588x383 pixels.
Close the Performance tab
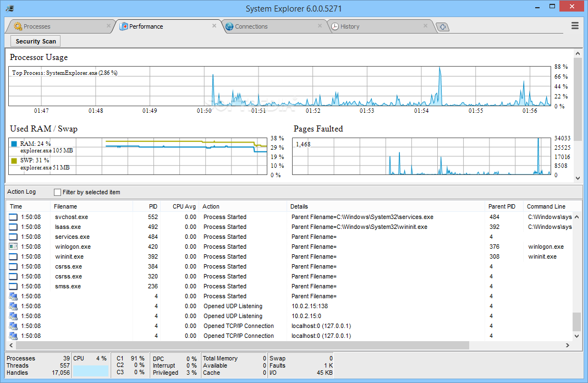(214, 25)
